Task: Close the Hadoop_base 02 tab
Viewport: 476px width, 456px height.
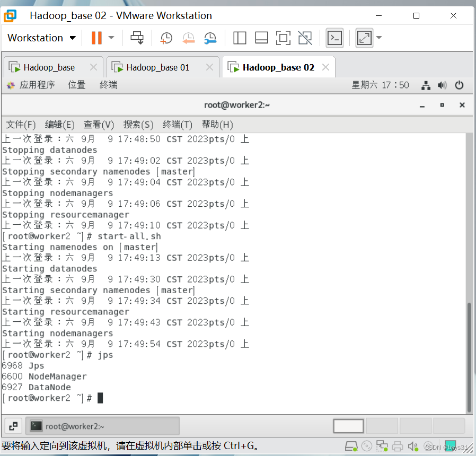Action: coord(326,67)
